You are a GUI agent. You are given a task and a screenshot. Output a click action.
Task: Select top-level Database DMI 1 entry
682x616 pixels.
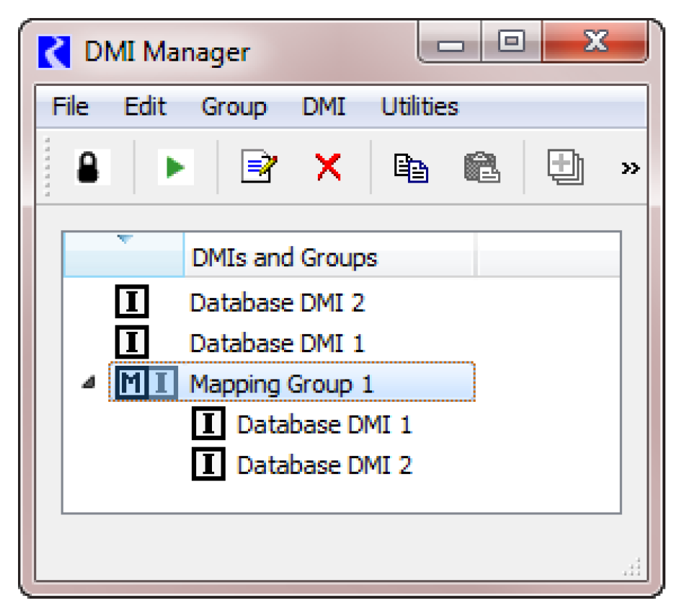click(277, 343)
